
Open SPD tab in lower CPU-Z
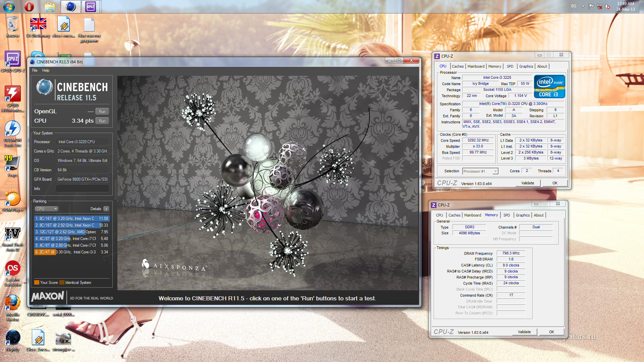(506, 215)
